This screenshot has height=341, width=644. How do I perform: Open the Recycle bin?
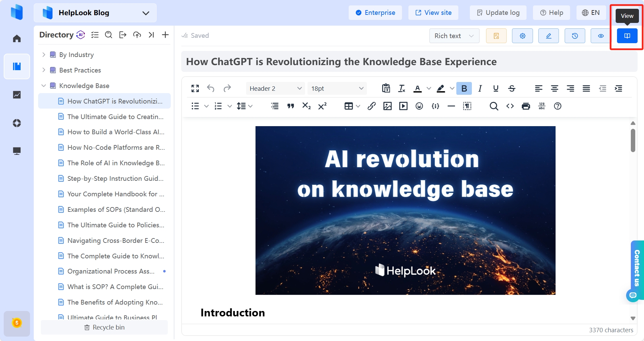(x=104, y=328)
